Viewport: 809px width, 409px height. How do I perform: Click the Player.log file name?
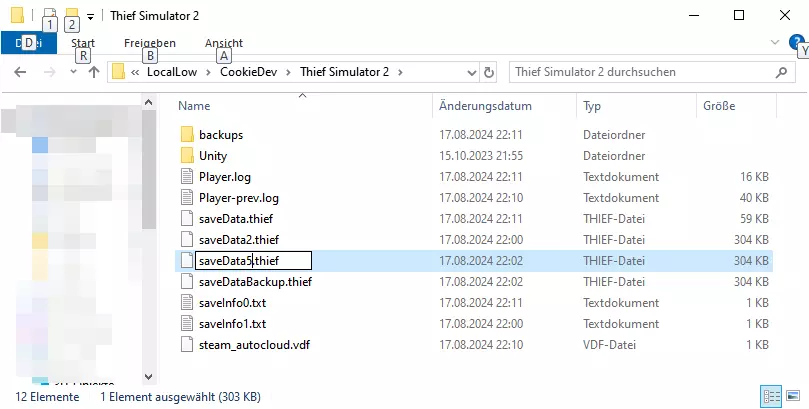pos(225,177)
